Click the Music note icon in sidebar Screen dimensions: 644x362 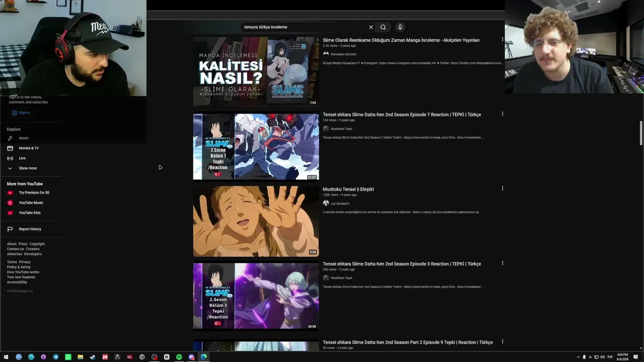point(10,138)
